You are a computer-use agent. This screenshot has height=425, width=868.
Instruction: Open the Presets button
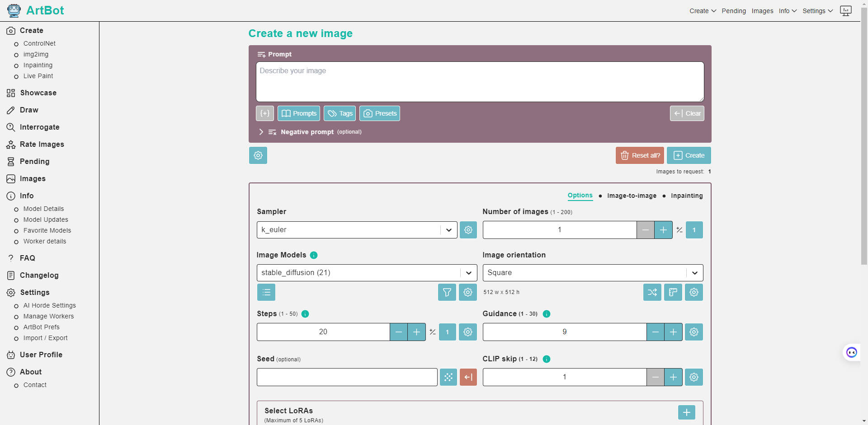coord(380,113)
